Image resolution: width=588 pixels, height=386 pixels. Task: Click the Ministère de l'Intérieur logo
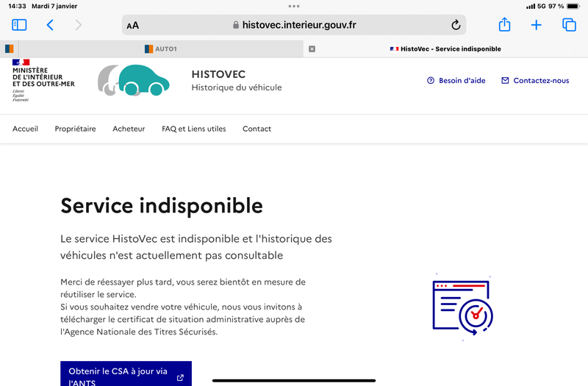tap(43, 80)
